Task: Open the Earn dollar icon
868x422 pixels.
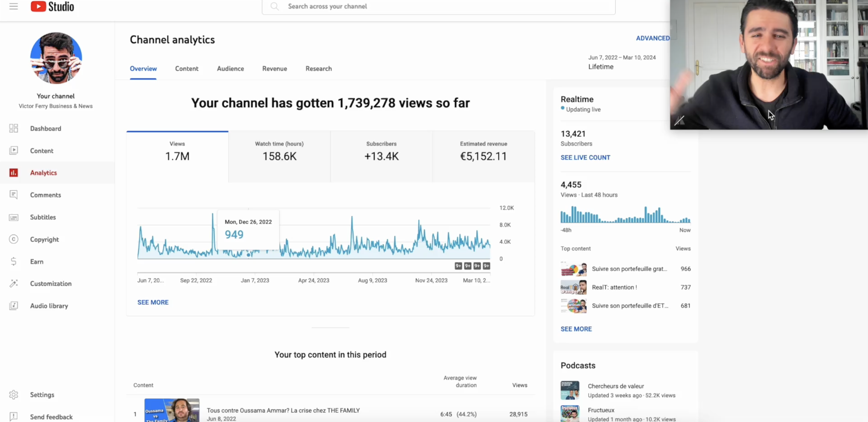Action: [x=14, y=261]
